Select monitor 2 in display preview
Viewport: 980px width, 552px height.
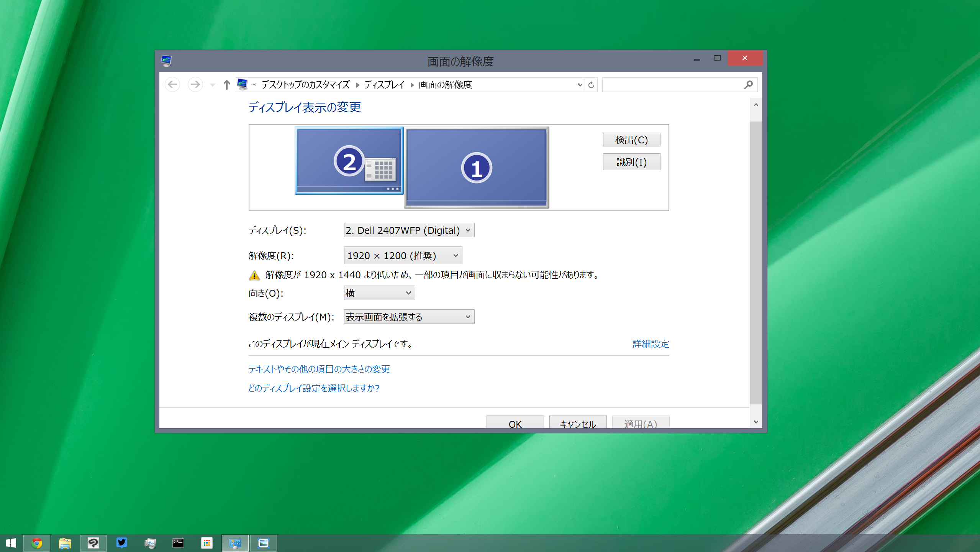[x=349, y=161]
